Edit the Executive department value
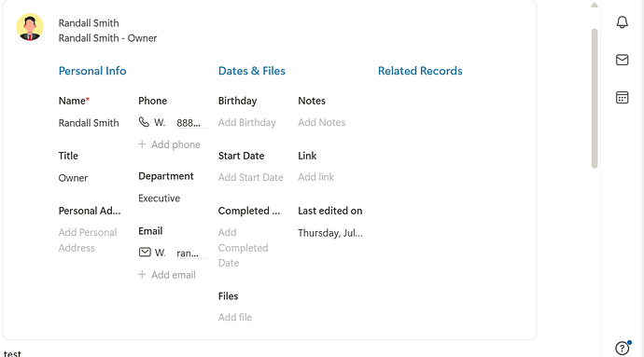 (159, 199)
